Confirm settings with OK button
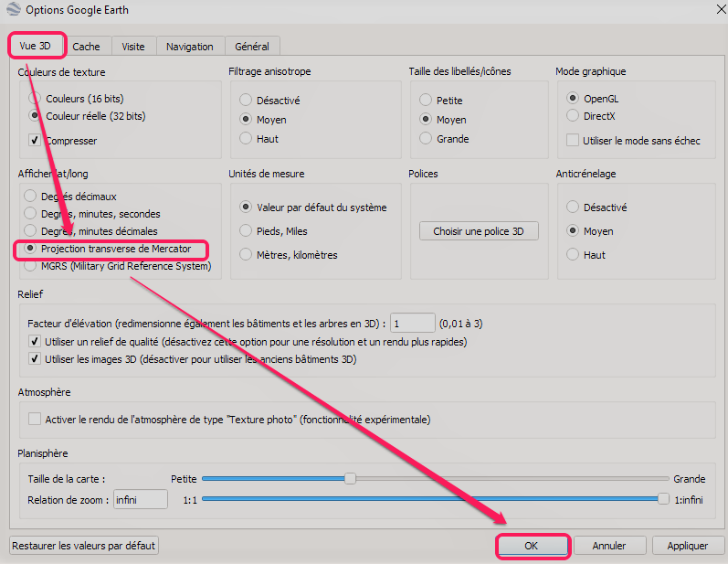The height and width of the screenshot is (564, 728). click(x=533, y=546)
